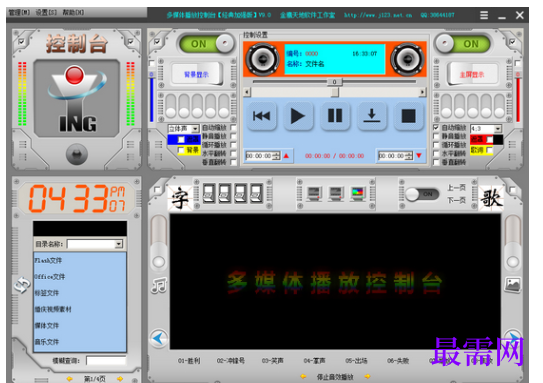Open the 4:3 aspect ratio dropdown
543x383 pixels.
pos(498,128)
